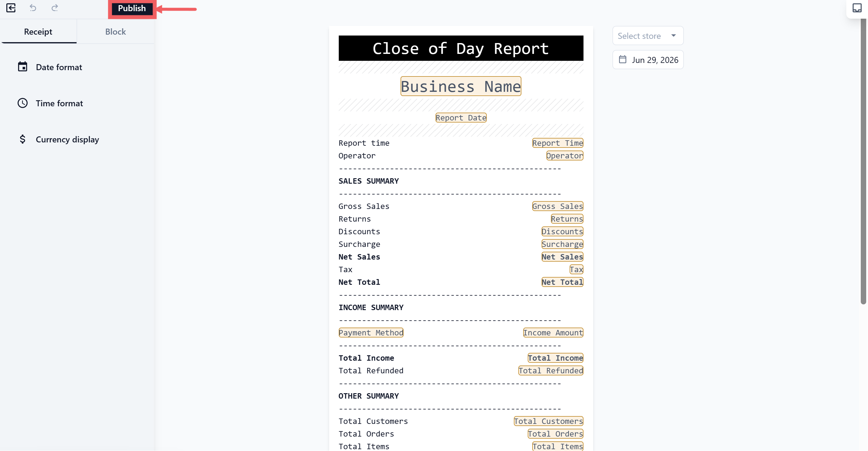Select the Business Name placeholder field
868x451 pixels.
[461, 86]
